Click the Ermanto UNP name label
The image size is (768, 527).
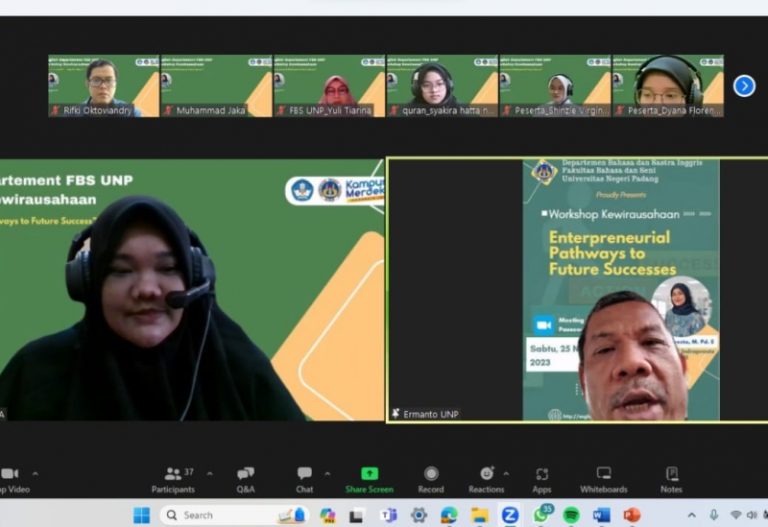tap(431, 414)
